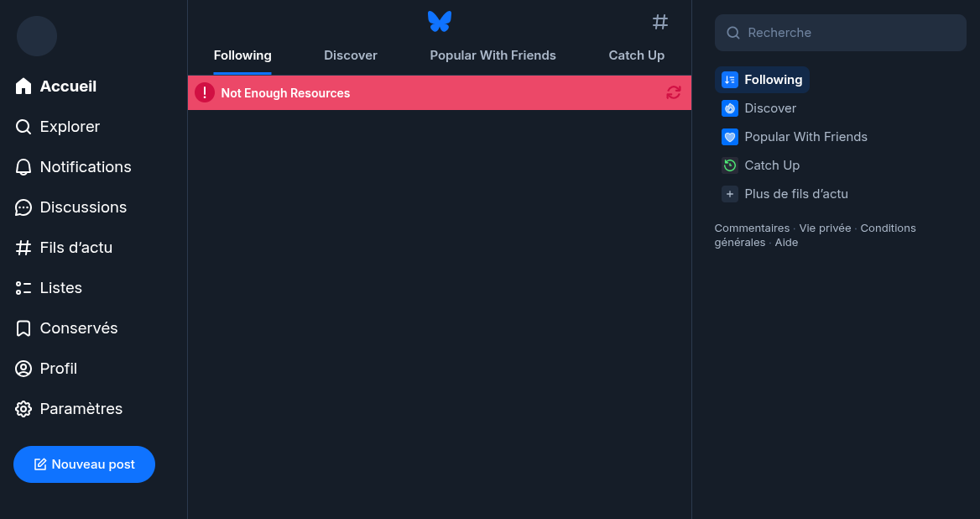Open the profile avatar at top left

[x=37, y=36]
